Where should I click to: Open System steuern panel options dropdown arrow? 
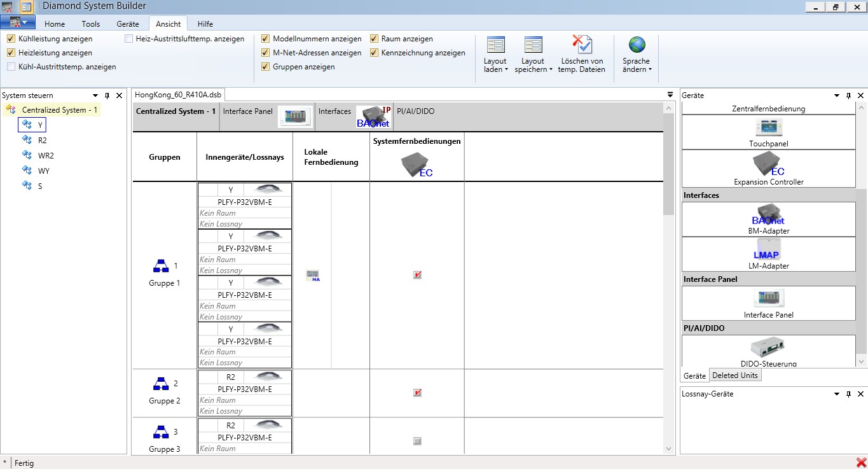pyautogui.click(x=95, y=95)
